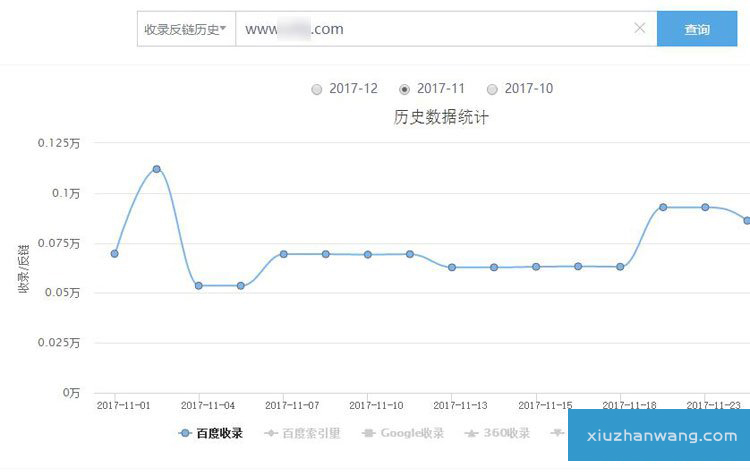Select the 2017-10 radio button
Screen dimensions: 750x476
[x=491, y=89]
